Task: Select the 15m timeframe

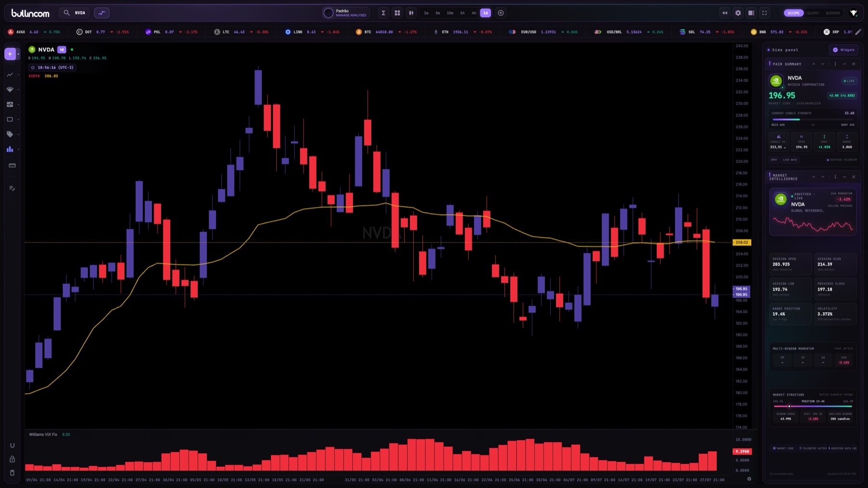Action: tap(450, 13)
